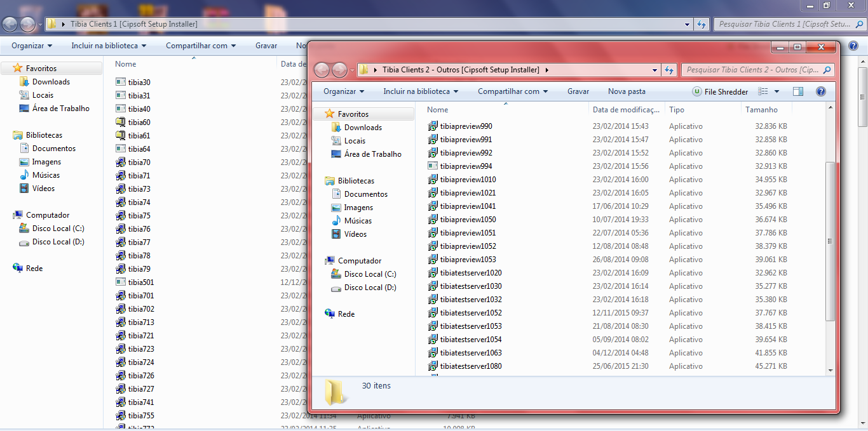This screenshot has height=431, width=868.
Task: Click the tibiatestserver1020 file icon
Action: (433, 273)
